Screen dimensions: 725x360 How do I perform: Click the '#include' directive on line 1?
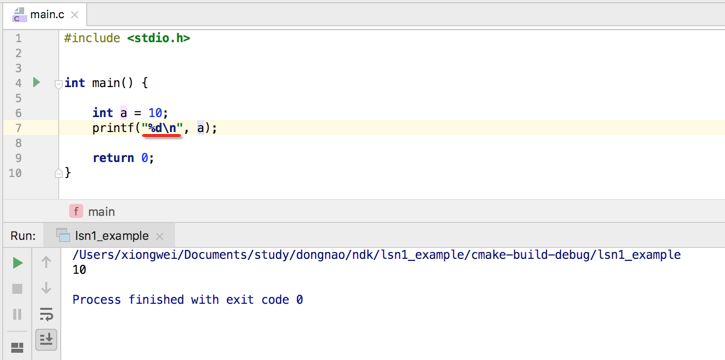coord(92,38)
